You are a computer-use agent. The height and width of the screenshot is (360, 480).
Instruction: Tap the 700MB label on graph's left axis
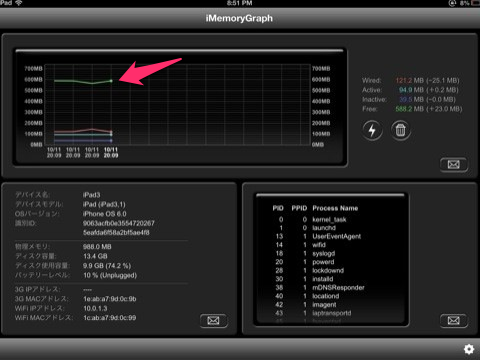coord(33,68)
